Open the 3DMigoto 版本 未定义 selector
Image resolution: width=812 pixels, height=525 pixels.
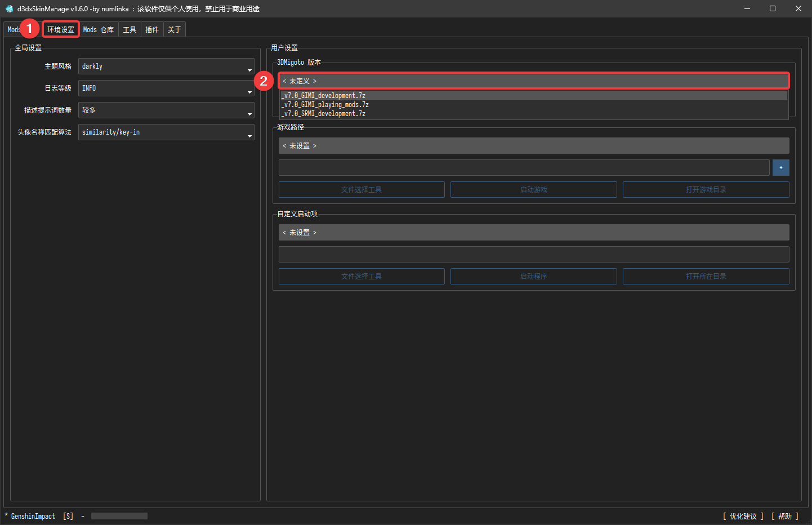click(534, 81)
